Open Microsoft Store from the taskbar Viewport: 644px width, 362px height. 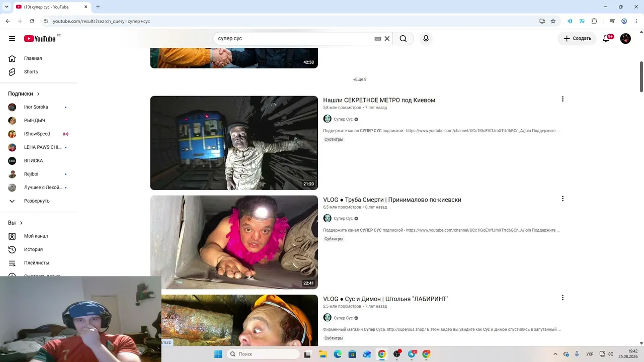352,354
